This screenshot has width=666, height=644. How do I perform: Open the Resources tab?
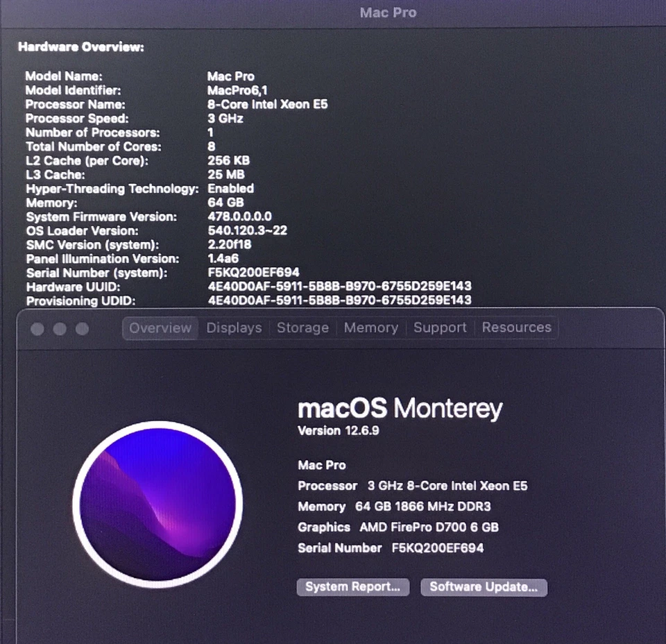(516, 328)
